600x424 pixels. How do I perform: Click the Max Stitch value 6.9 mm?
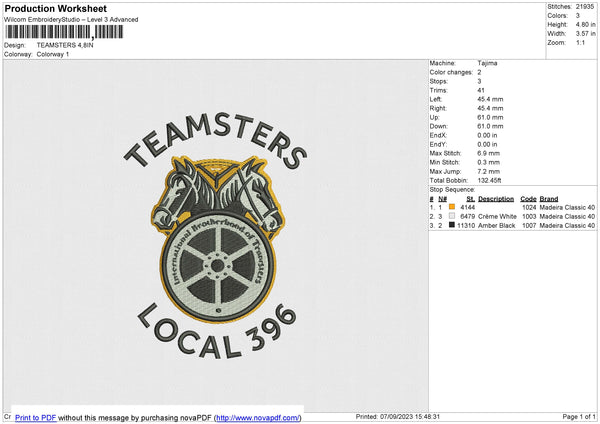(489, 153)
